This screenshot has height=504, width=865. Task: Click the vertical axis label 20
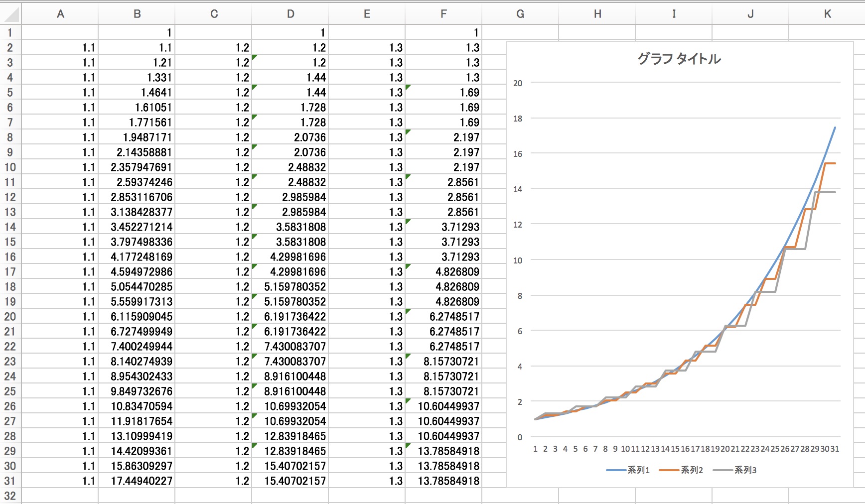[x=518, y=83]
